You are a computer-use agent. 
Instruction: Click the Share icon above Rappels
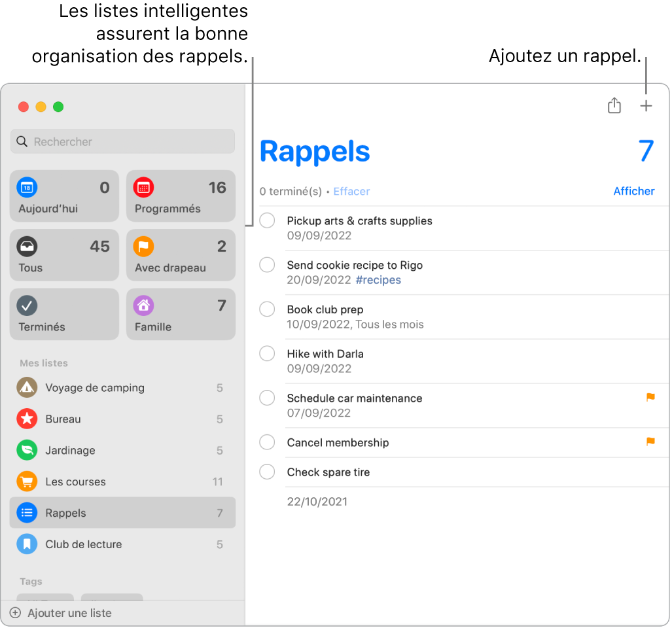pos(614,105)
